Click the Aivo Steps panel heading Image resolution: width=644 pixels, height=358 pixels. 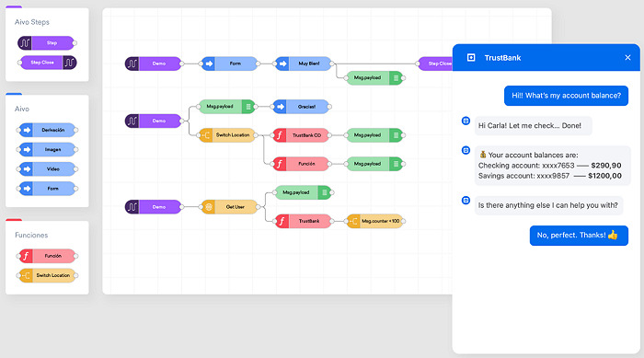[32, 22]
